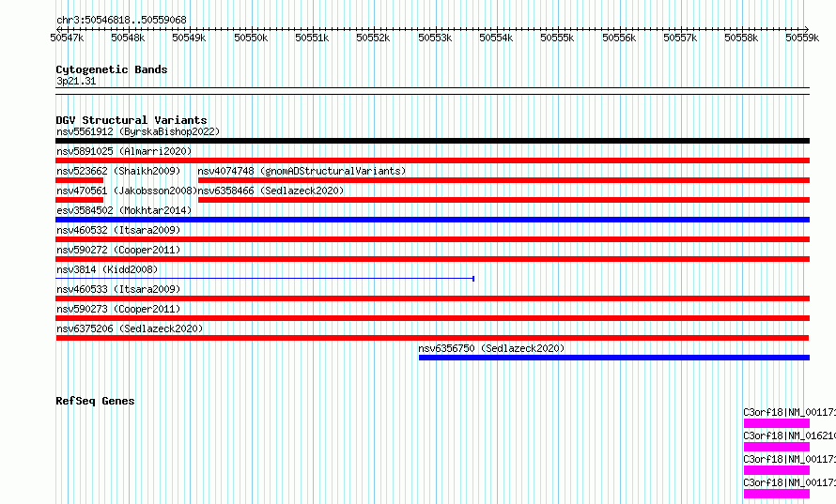Select the nsv5891025 (Almarri2020) label
Viewport: 836px width, 504px height.
(x=124, y=151)
